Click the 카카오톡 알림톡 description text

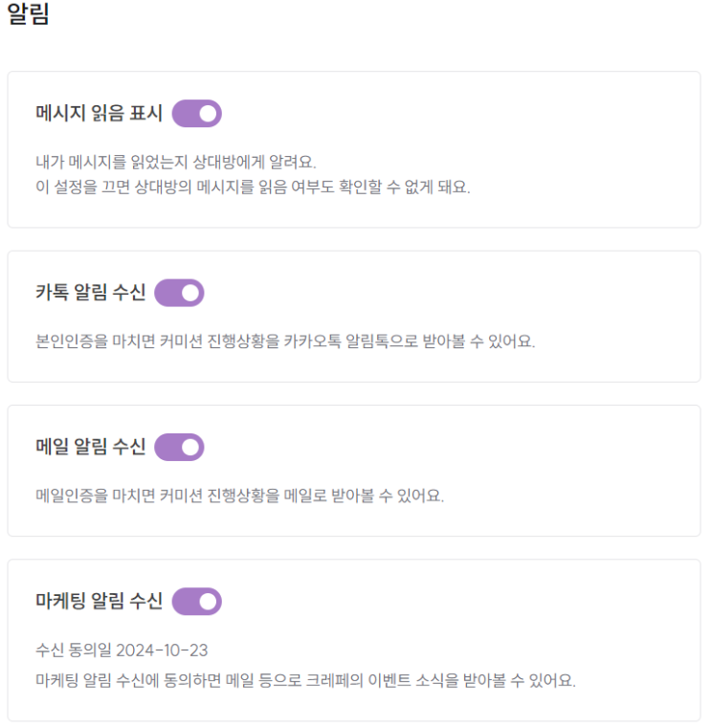(x=284, y=342)
